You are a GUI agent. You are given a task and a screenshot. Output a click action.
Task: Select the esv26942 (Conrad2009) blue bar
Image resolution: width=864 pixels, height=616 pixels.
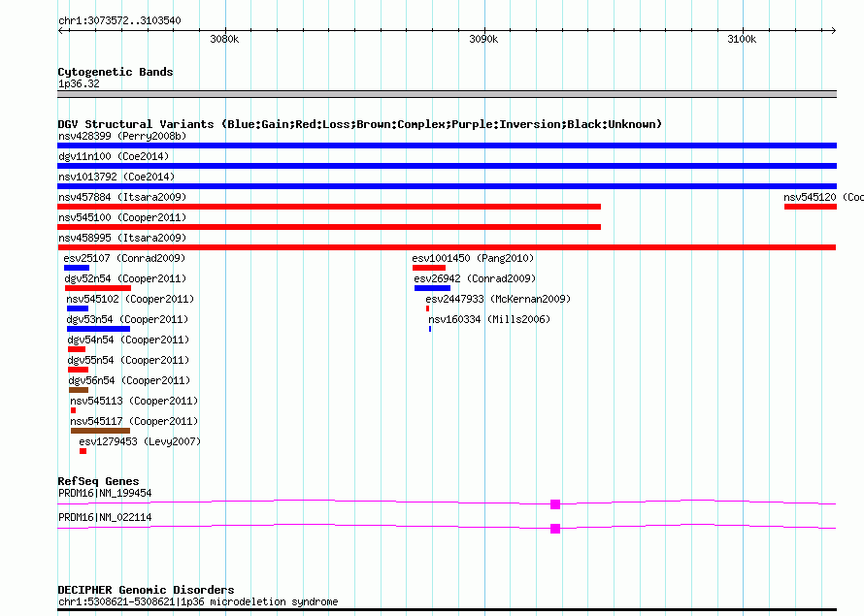point(433,288)
